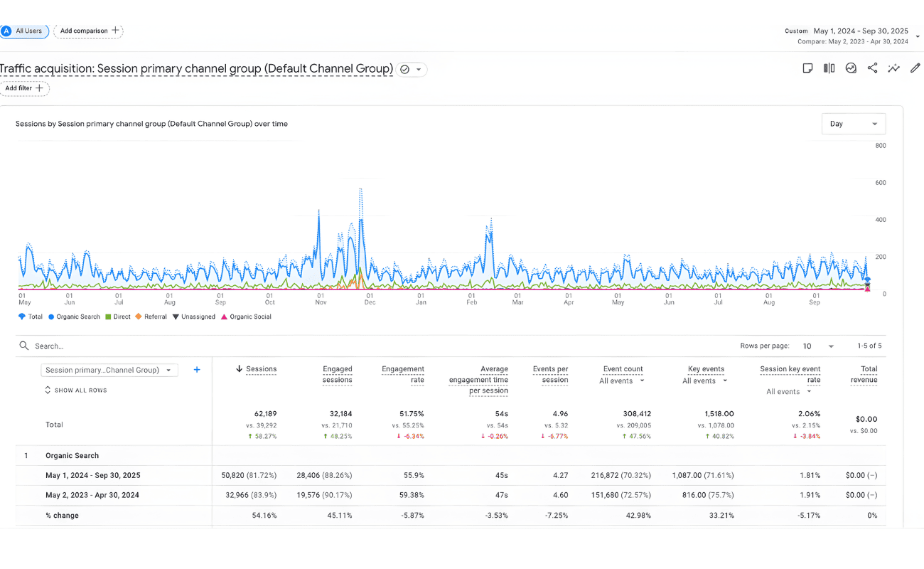Customize report with the pencil icon
This screenshot has width=924, height=569.
click(915, 68)
